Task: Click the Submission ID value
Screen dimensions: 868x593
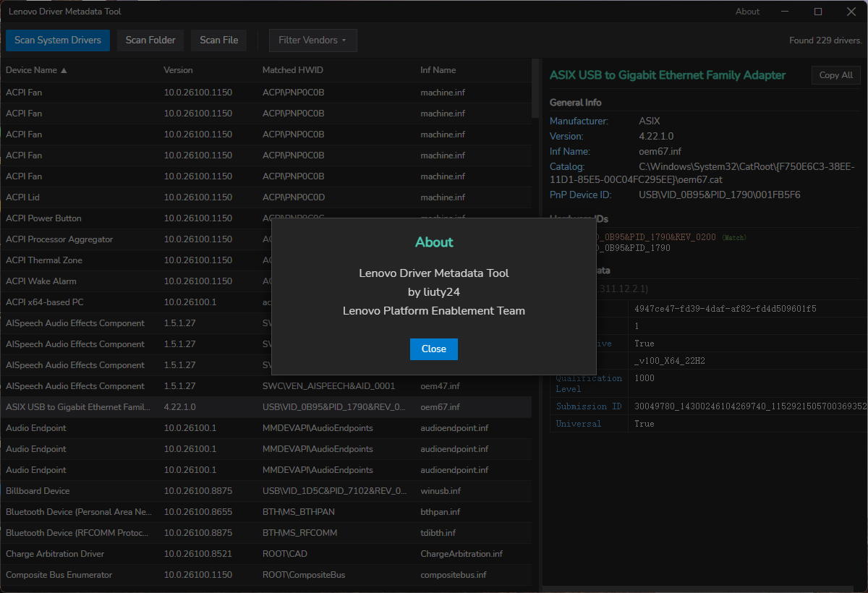Action: point(750,406)
